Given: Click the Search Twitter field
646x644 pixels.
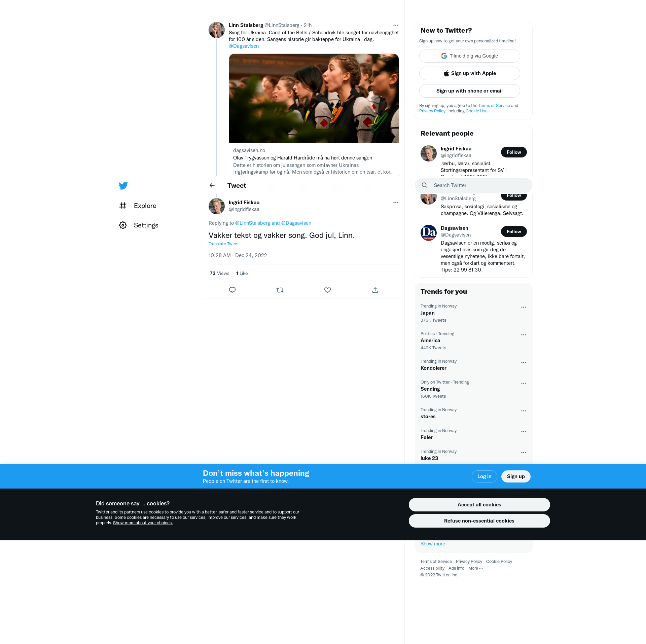Looking at the screenshot, I should click(x=474, y=185).
